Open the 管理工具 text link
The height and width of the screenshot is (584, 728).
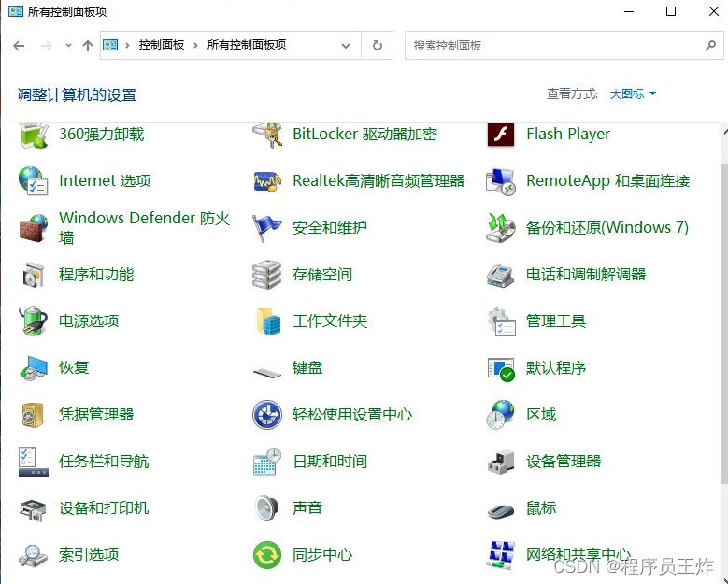556,321
